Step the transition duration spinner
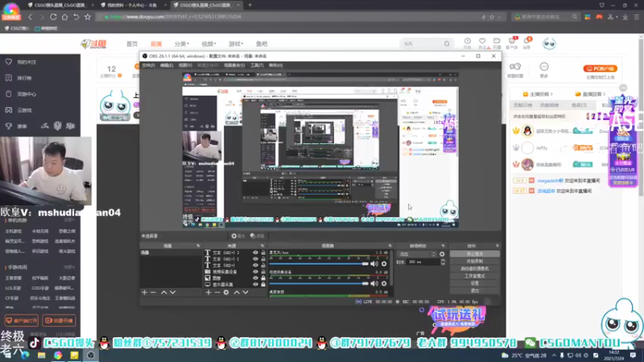The image size is (644, 362). click(x=443, y=262)
